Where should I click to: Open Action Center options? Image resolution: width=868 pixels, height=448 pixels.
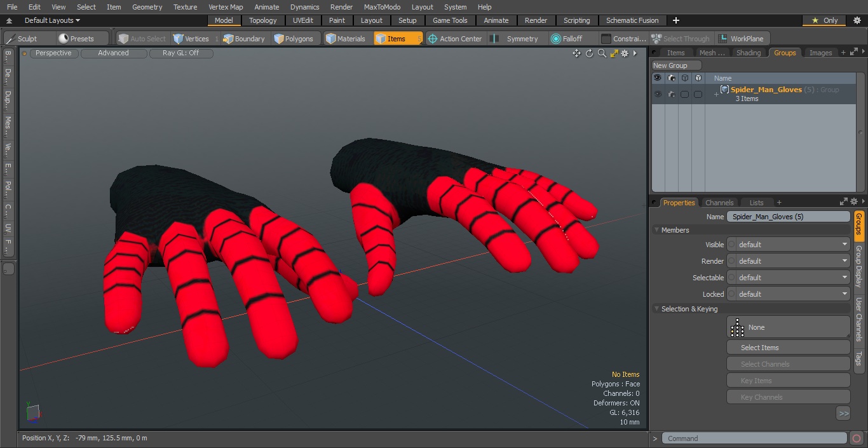pyautogui.click(x=455, y=39)
